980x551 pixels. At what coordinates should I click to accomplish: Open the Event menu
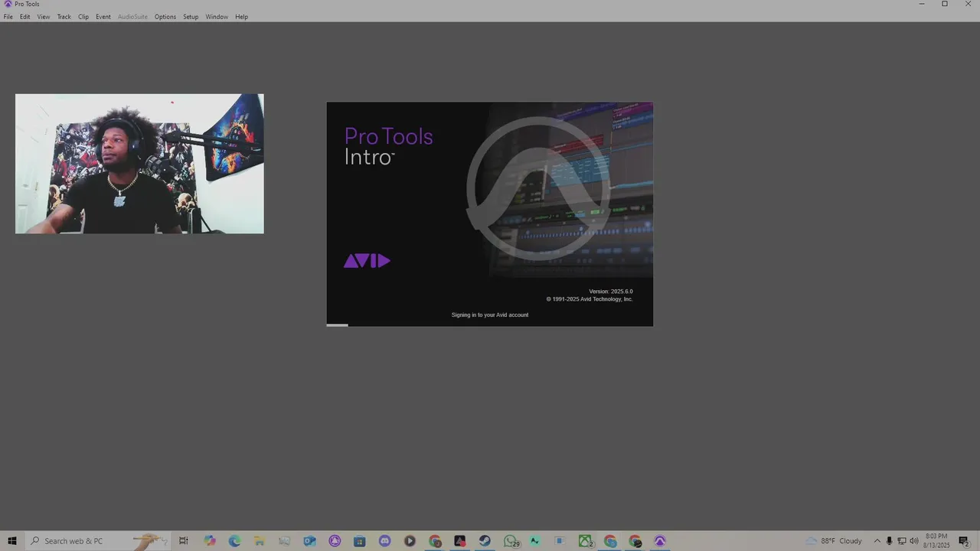tap(103, 17)
